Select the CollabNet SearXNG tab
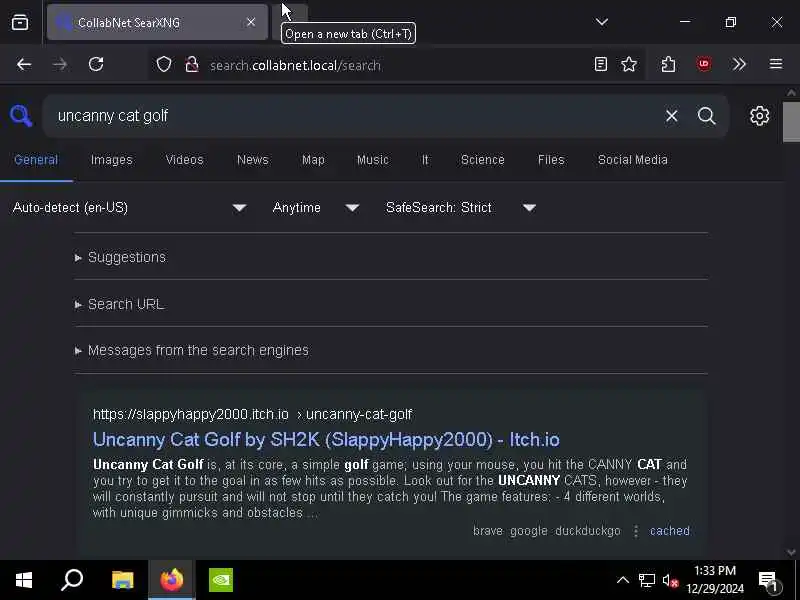800x600 pixels. [x=157, y=22]
